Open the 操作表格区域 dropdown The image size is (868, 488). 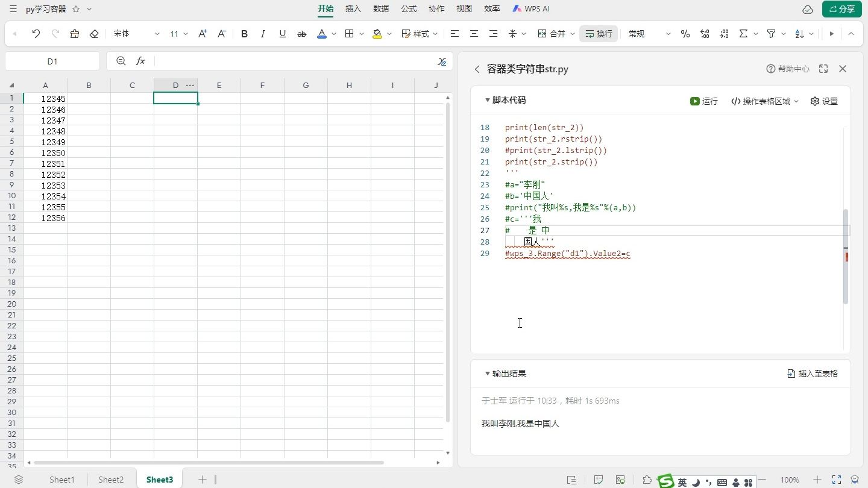765,101
